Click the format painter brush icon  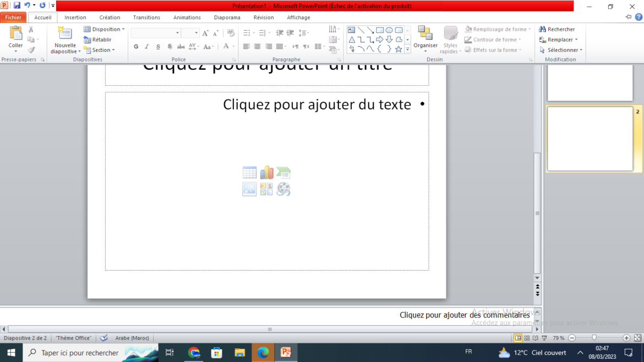[x=31, y=50]
